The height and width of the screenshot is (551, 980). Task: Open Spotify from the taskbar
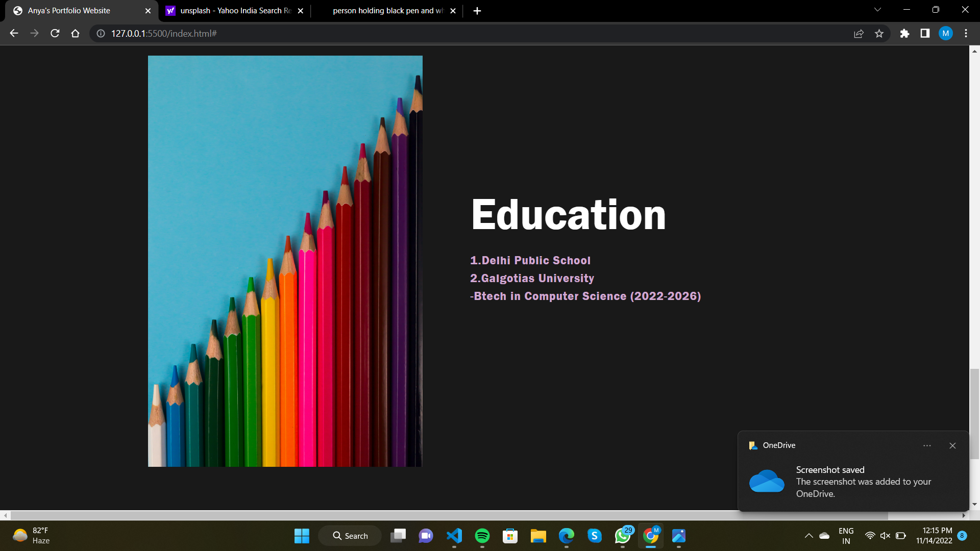(x=482, y=536)
